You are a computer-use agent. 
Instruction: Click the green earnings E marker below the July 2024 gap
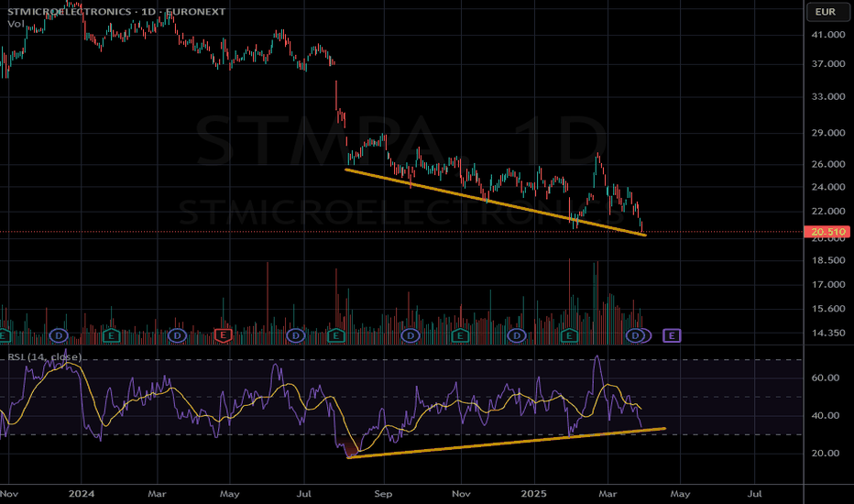click(336, 335)
